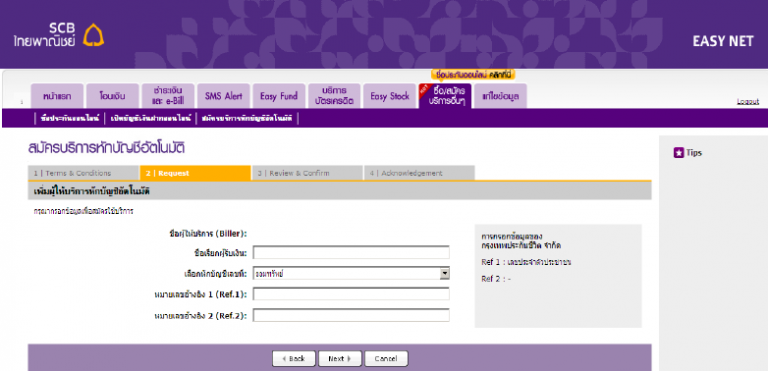
Task: Open the debit account dropdown list
Action: coord(351,273)
